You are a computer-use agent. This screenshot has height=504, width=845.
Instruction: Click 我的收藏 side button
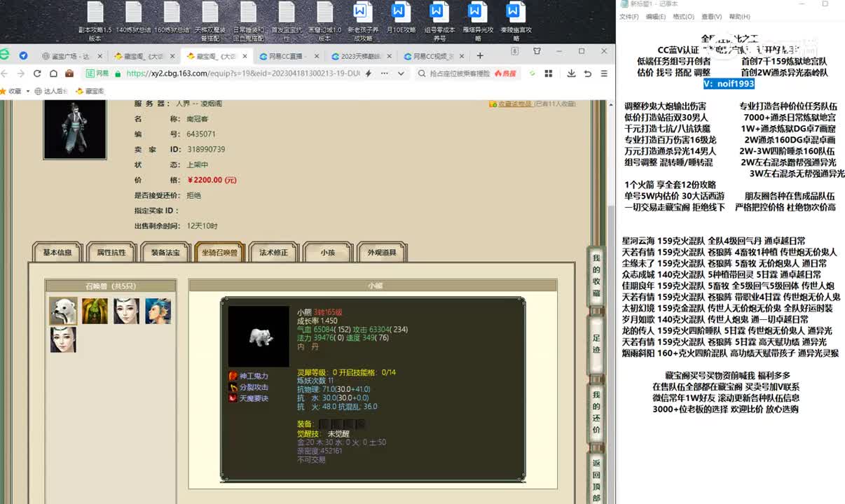(x=596, y=275)
